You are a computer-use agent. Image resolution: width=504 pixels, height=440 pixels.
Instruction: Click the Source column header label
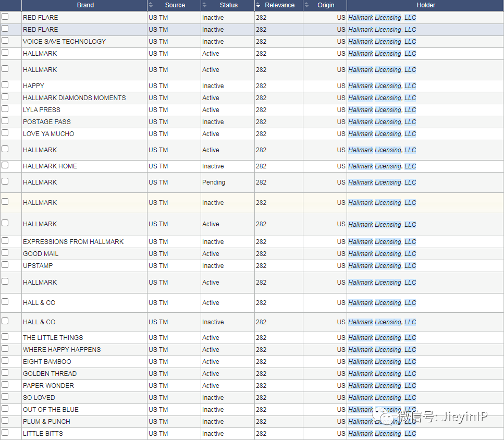[x=175, y=5]
